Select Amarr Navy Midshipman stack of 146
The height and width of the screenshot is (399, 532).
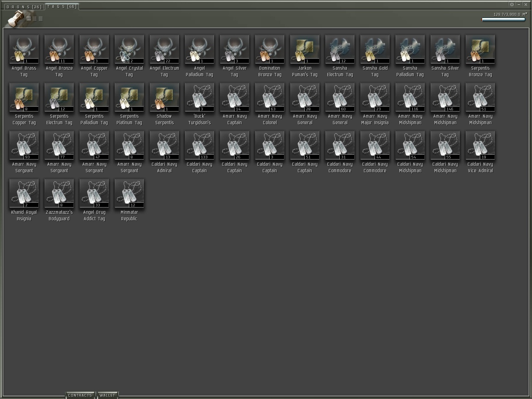(445, 97)
